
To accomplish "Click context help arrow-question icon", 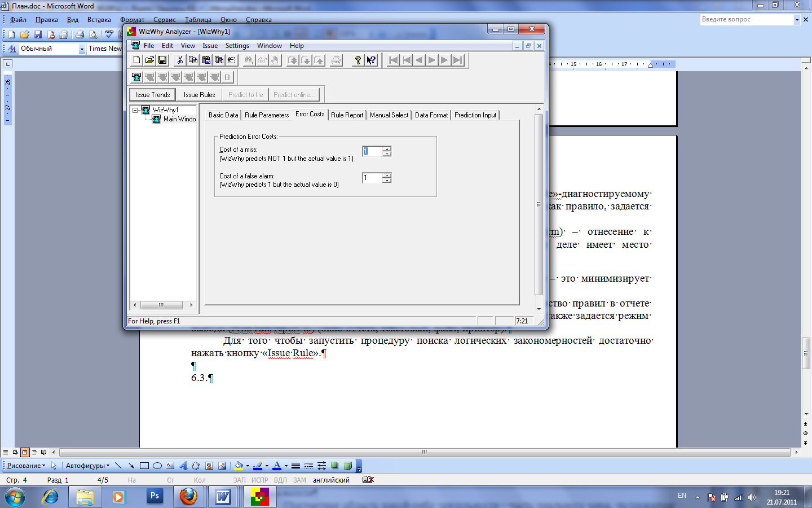I will click(370, 60).
